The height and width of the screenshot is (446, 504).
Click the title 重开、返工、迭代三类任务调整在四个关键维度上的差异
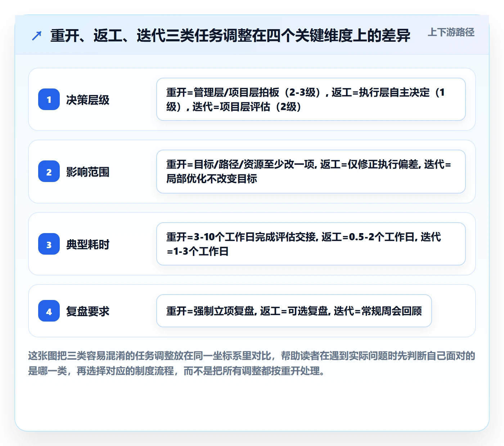230,36
